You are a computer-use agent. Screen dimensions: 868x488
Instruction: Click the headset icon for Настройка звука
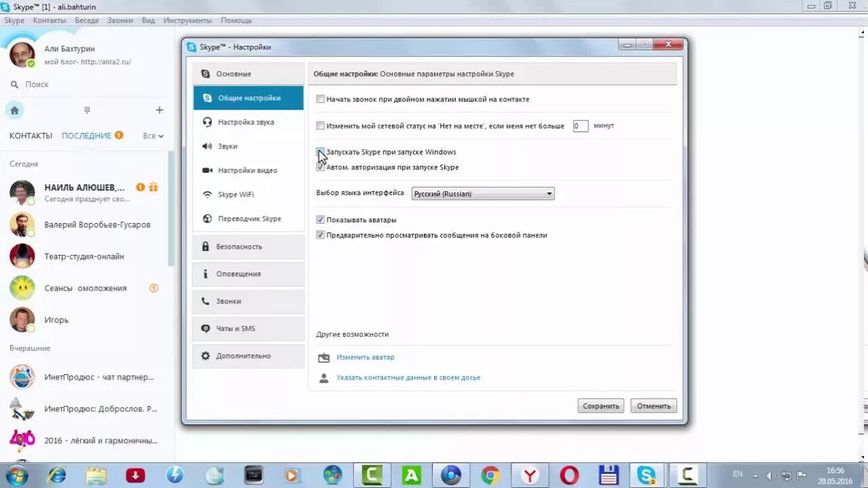point(207,122)
